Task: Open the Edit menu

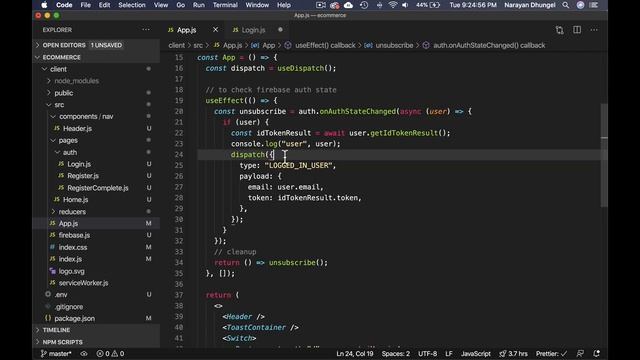Action: click(104, 5)
